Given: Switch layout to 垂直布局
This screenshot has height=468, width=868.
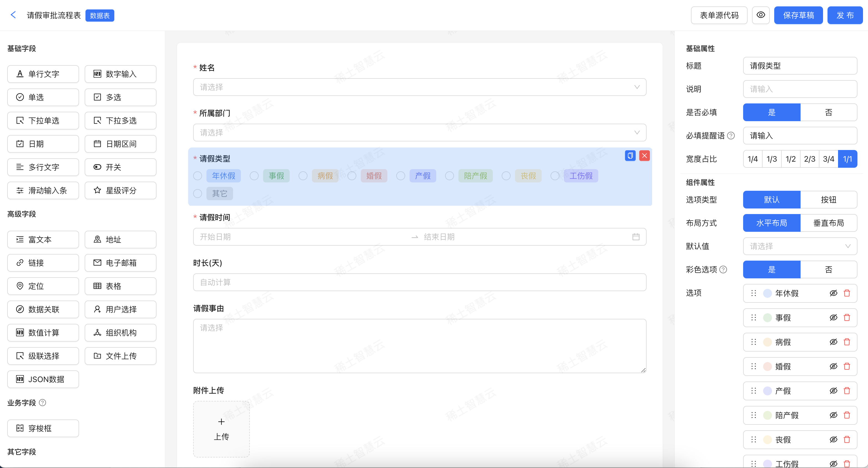Looking at the screenshot, I should (x=828, y=223).
